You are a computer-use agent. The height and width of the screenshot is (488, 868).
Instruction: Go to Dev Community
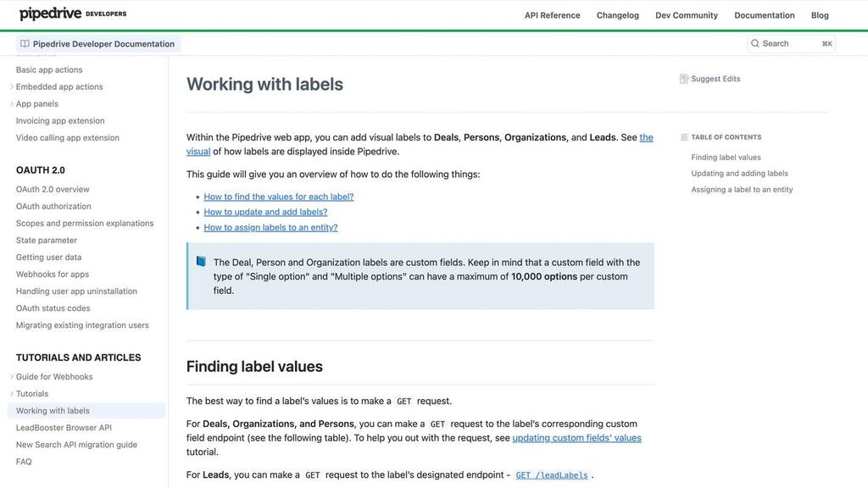pos(687,15)
